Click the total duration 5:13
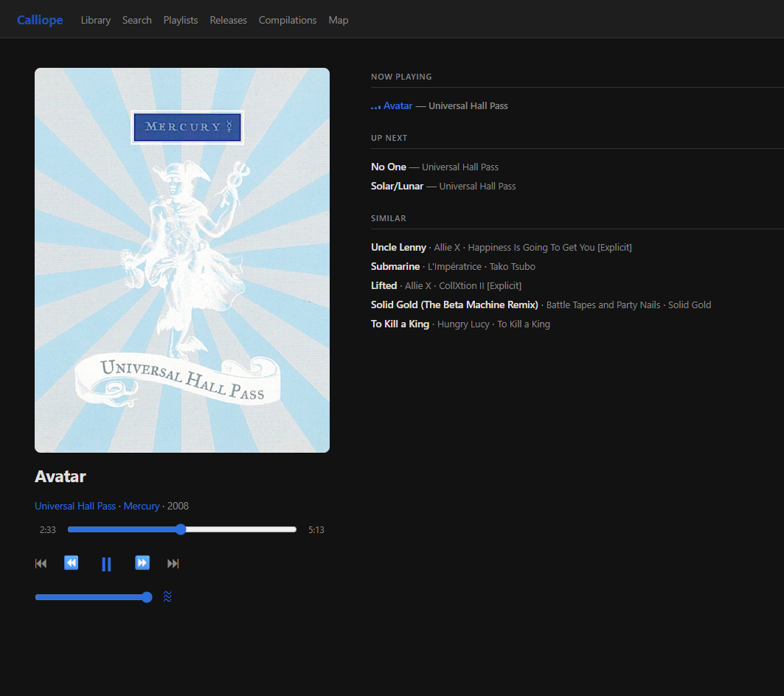Image resolution: width=784 pixels, height=696 pixels. (316, 530)
